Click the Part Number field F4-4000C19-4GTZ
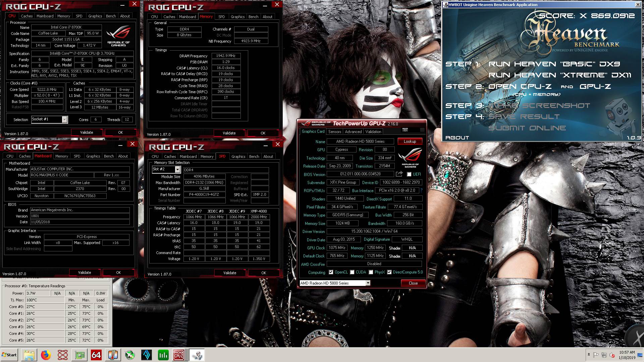 [204, 195]
